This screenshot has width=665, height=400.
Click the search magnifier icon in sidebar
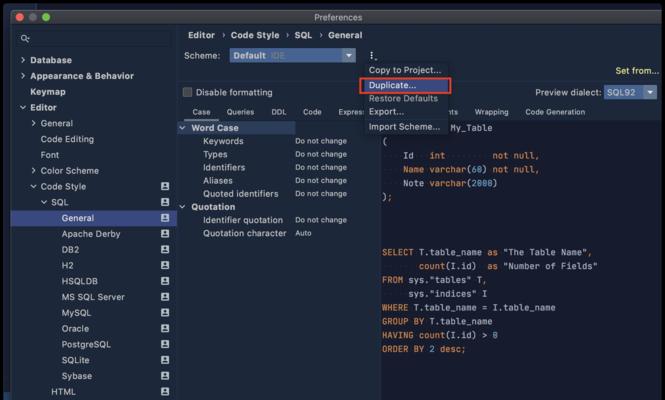coord(25,39)
